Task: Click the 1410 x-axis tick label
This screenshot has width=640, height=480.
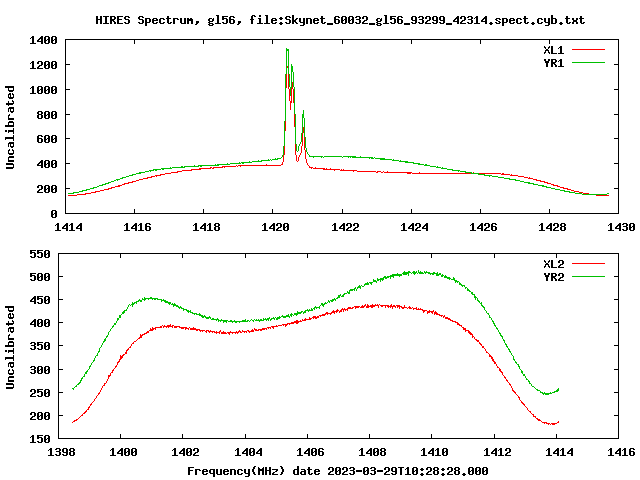Action: tap(434, 452)
